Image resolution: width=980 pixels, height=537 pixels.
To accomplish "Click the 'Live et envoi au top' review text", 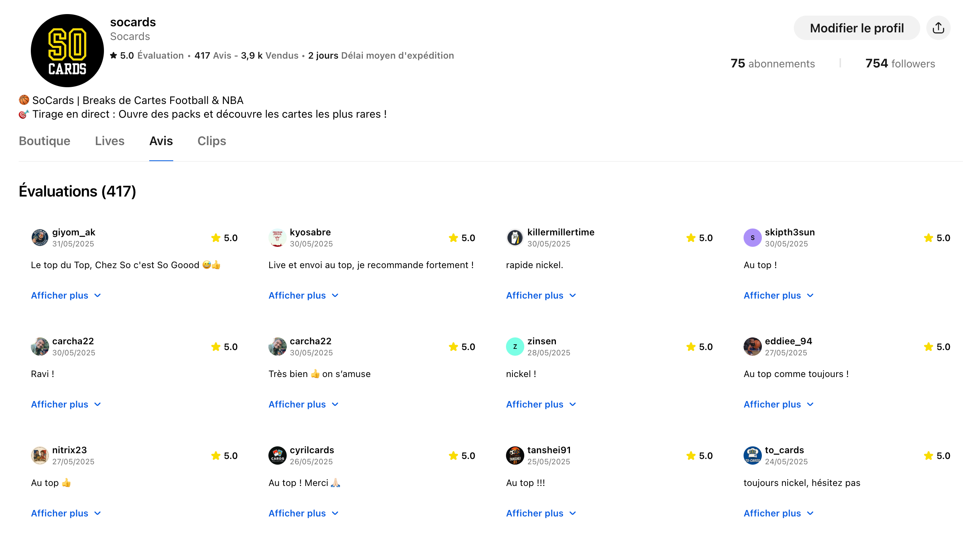I will point(371,265).
